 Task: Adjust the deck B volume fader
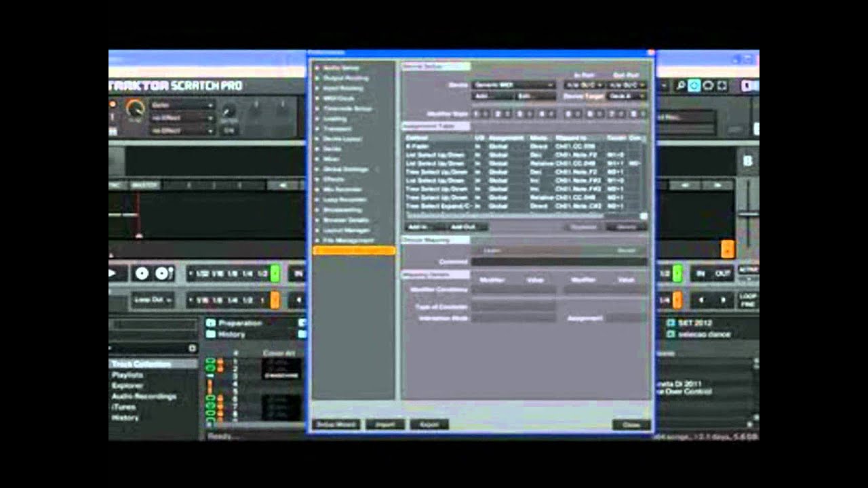click(748, 214)
